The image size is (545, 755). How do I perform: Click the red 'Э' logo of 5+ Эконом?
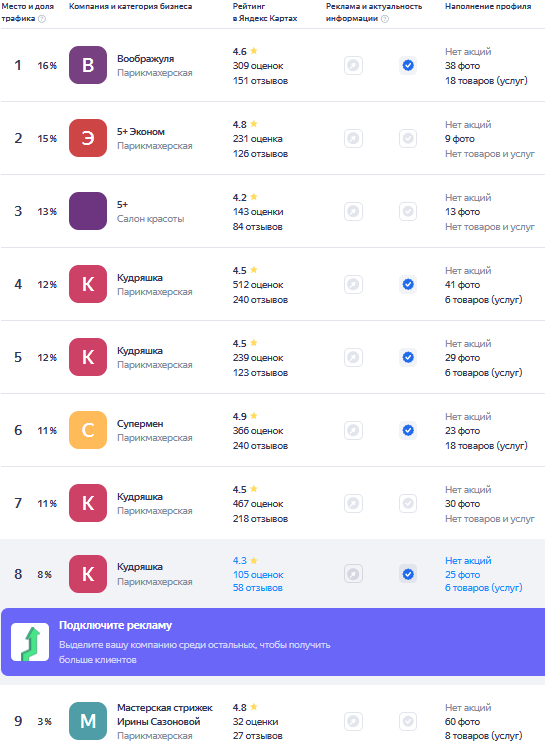coord(88,138)
